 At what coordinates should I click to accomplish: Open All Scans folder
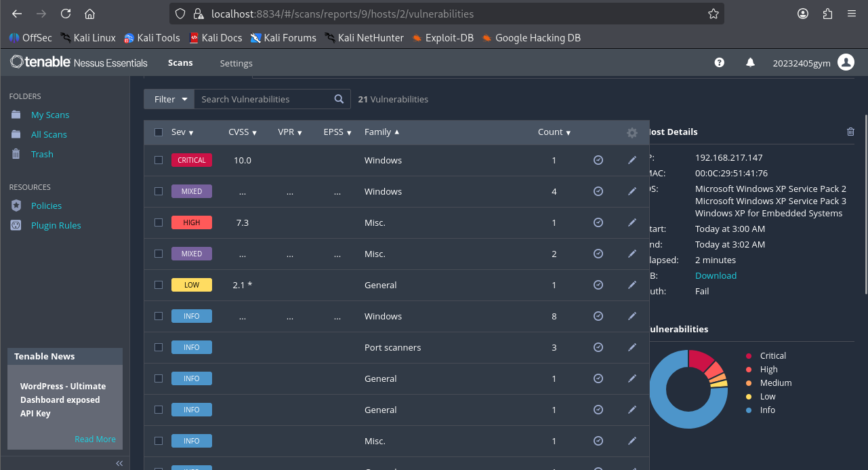(49, 134)
